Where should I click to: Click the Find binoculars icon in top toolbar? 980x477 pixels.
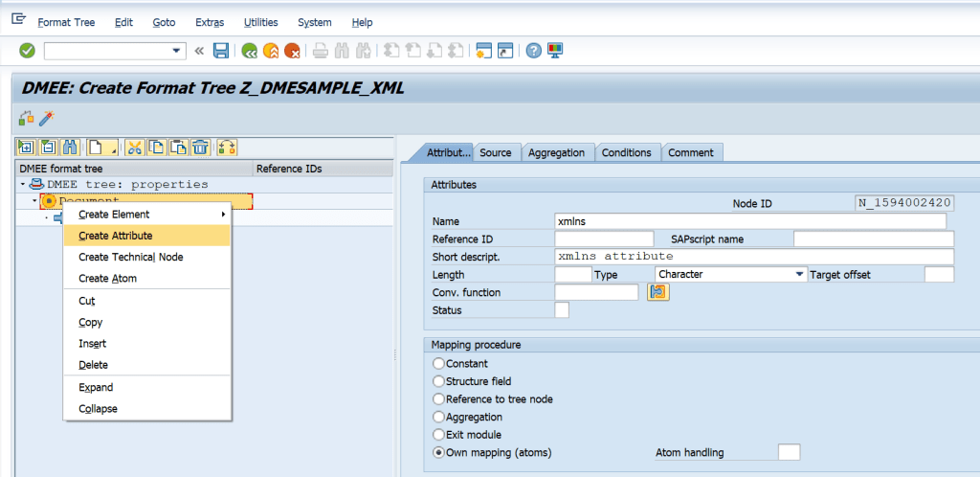pyautogui.click(x=342, y=51)
